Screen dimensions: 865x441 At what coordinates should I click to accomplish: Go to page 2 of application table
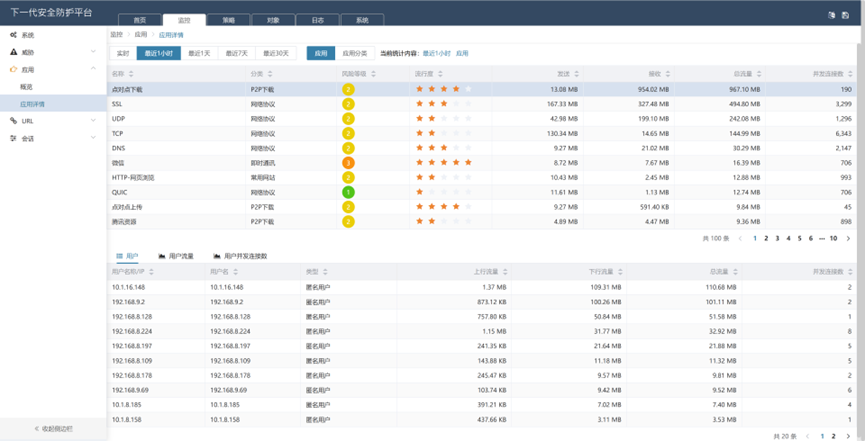click(766, 238)
